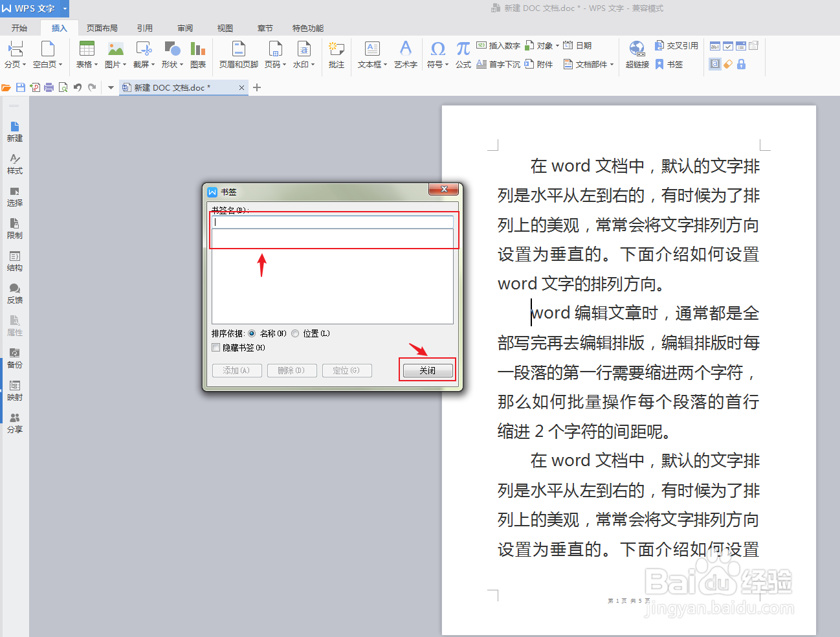The image size is (840, 637).
Task: Select the 名称(N) sort option
Action: [x=252, y=333]
